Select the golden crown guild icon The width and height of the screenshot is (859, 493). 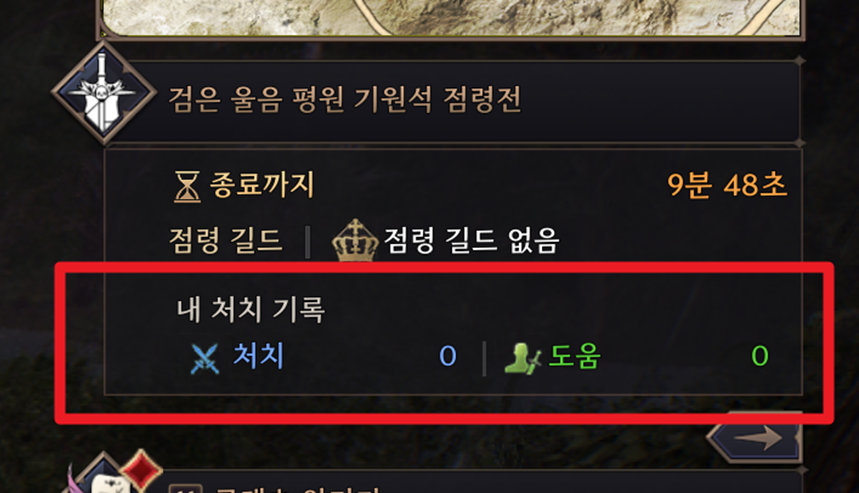[355, 240]
